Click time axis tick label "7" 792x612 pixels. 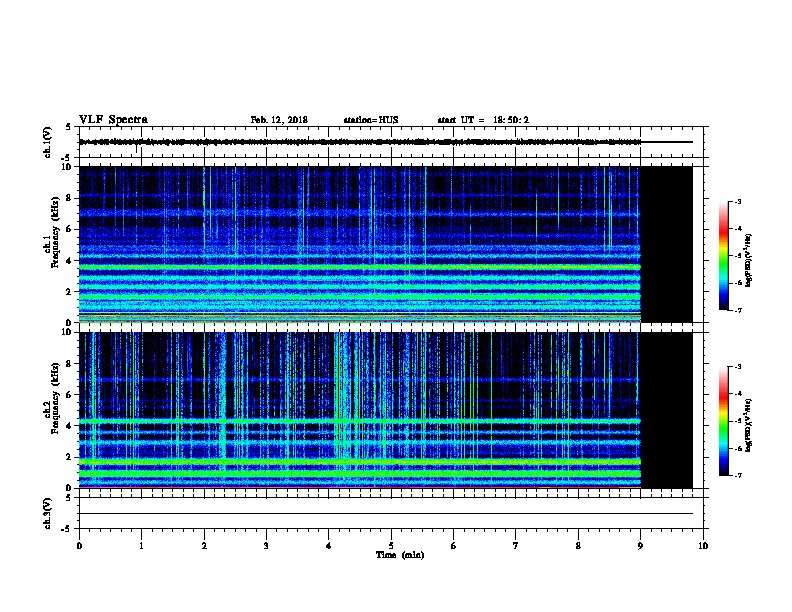(516, 545)
